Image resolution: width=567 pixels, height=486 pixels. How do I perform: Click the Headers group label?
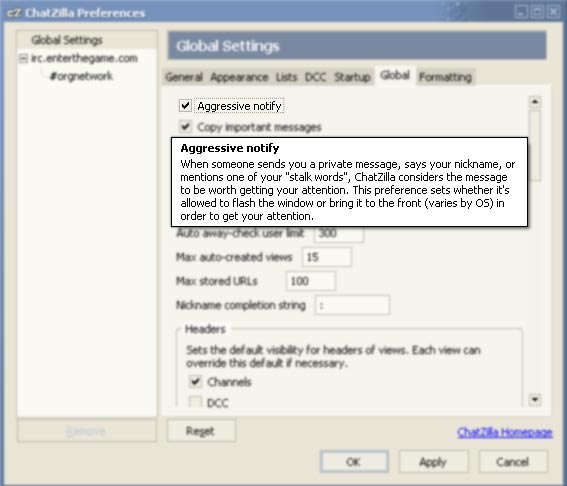205,329
